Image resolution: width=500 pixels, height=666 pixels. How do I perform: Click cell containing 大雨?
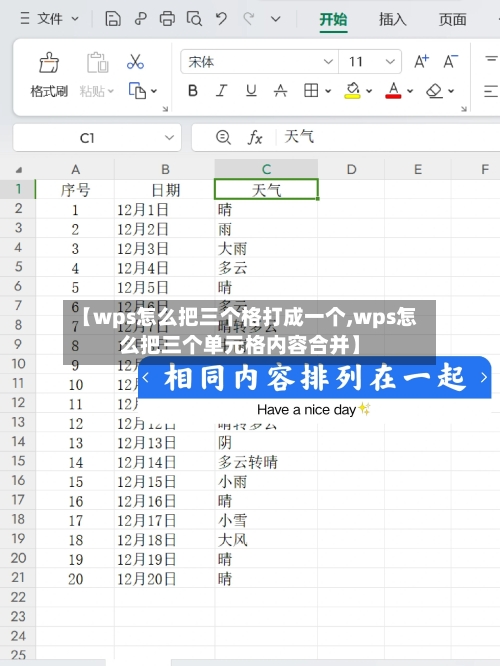click(x=266, y=248)
